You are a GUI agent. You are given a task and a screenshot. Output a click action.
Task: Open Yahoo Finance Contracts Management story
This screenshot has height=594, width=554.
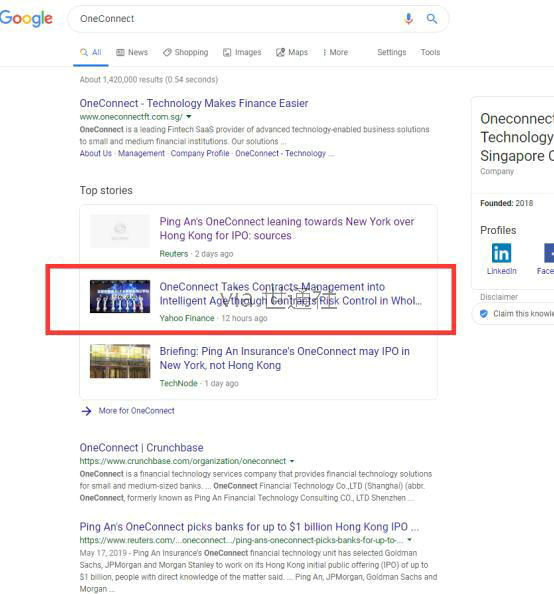pos(291,294)
